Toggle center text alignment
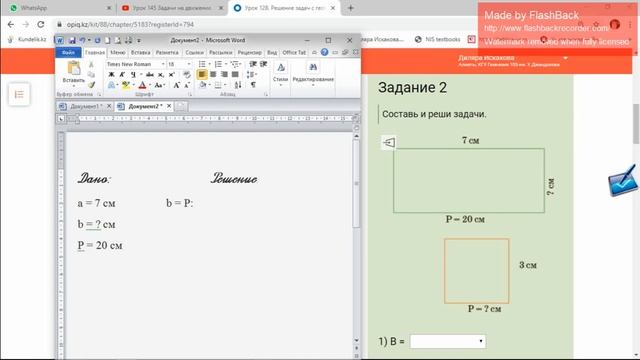The width and height of the screenshot is (640, 360). (213, 74)
